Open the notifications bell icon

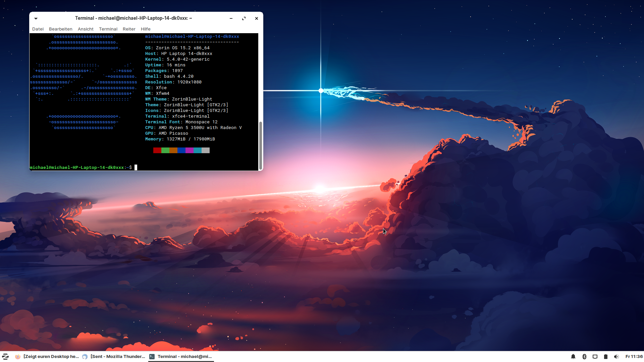click(573, 357)
